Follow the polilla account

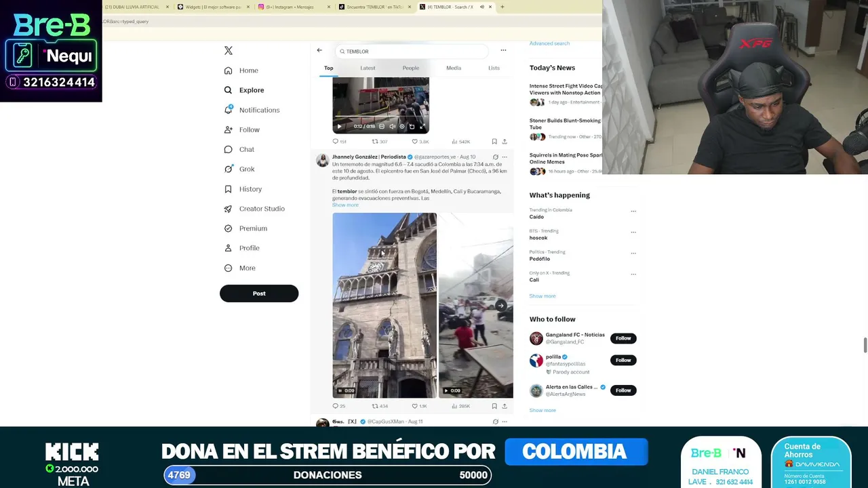tap(623, 360)
